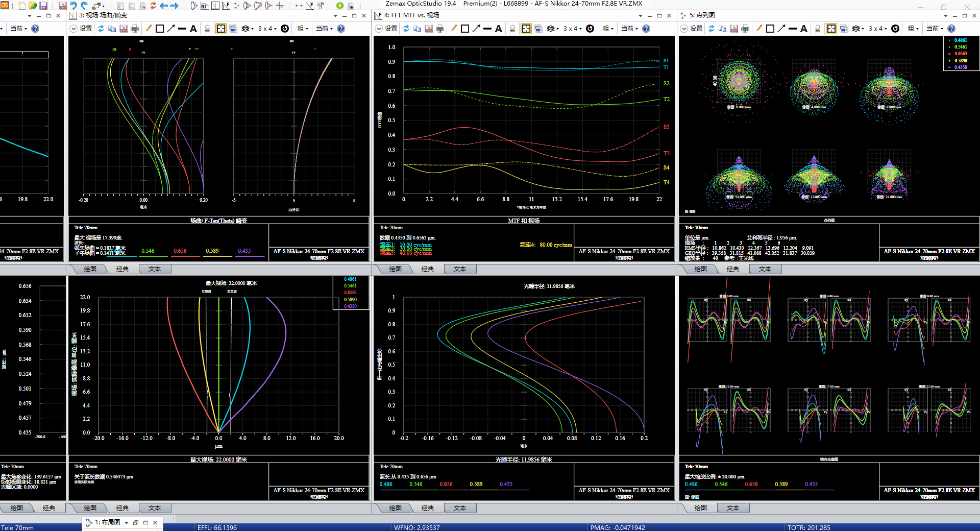Choose line annotation tool in spot diagram window

pyautogui.click(x=793, y=29)
